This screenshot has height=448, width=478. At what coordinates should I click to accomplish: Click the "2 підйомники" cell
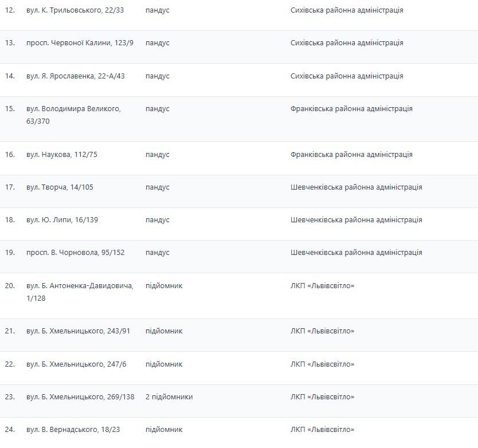pyautogui.click(x=169, y=397)
